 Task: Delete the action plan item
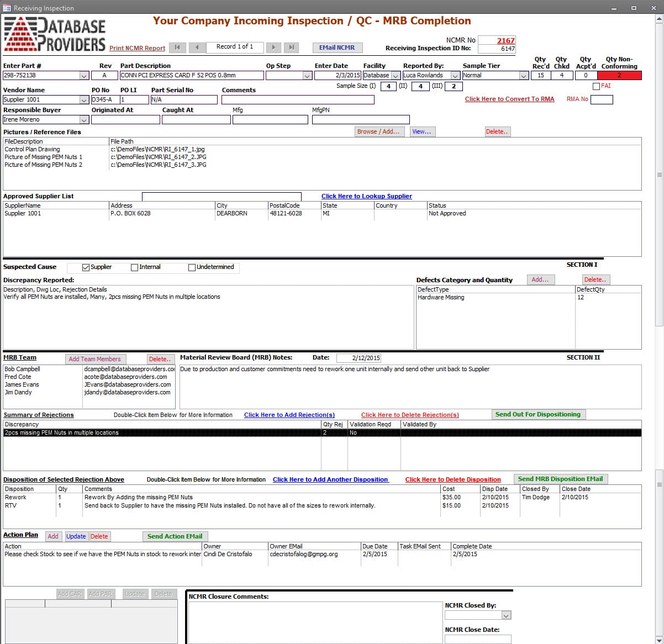tap(99, 536)
